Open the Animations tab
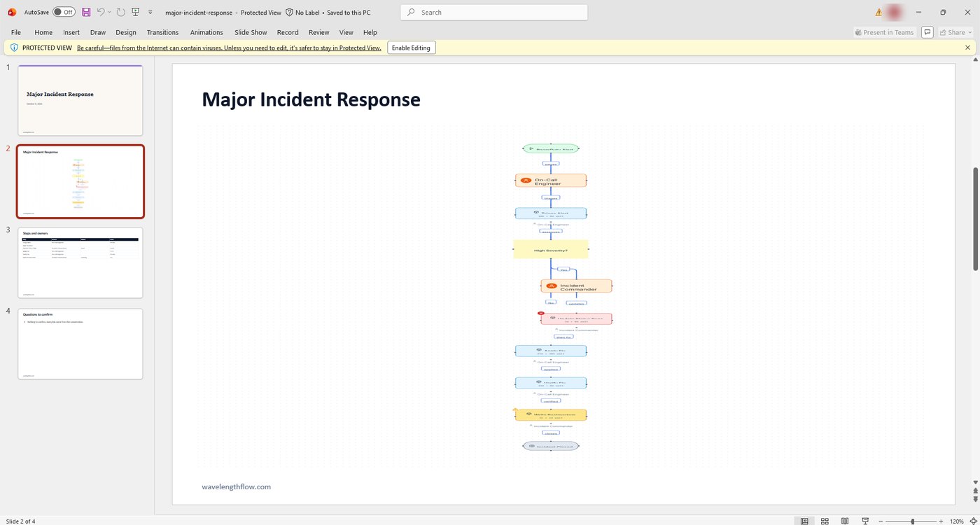980x525 pixels. coord(206,32)
